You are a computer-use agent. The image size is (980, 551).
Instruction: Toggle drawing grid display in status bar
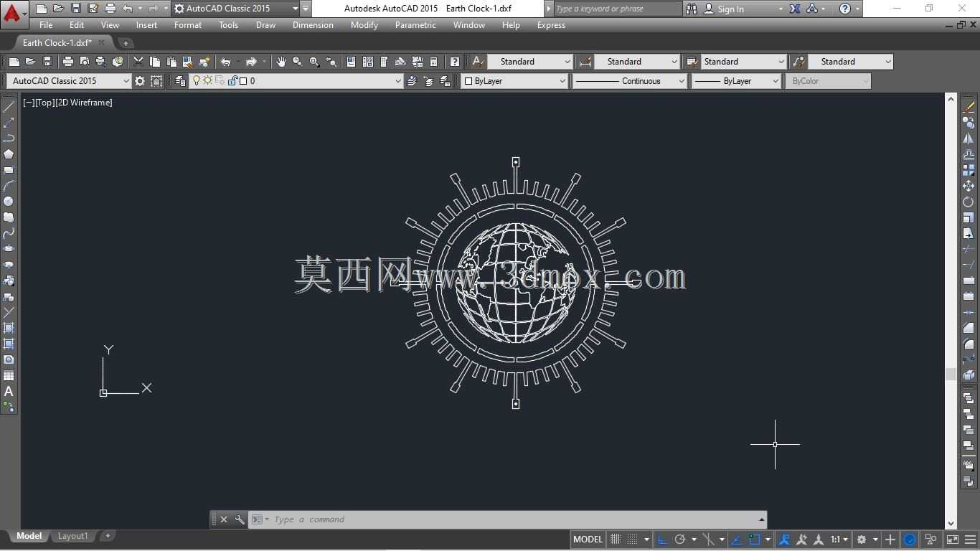coord(616,540)
